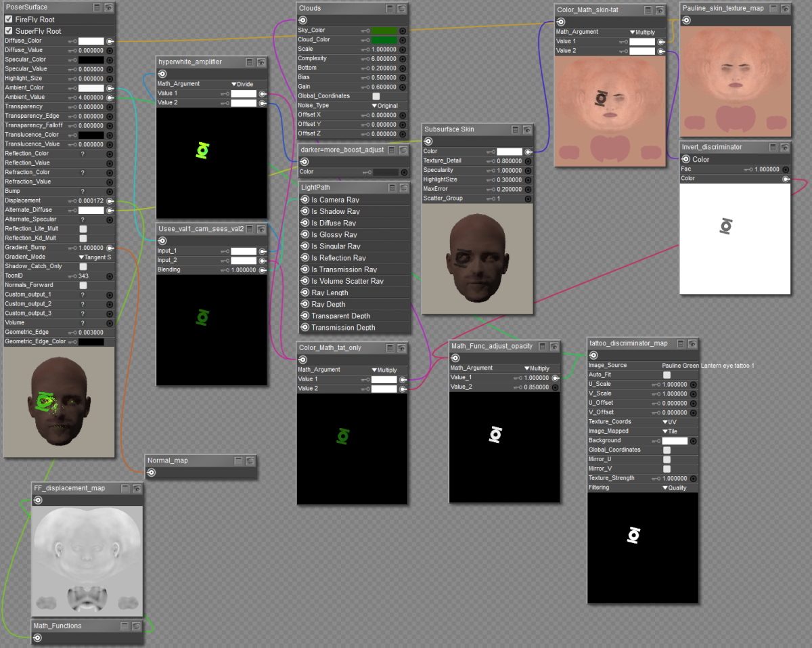Click animation key icon beside Sky_Color
The width and height of the screenshot is (812, 648).
coord(365,30)
